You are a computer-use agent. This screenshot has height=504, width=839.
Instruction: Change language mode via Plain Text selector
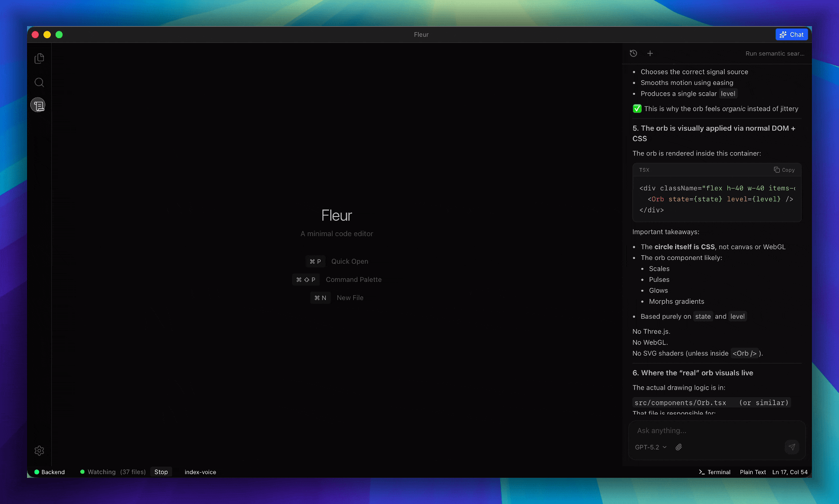pyautogui.click(x=752, y=472)
